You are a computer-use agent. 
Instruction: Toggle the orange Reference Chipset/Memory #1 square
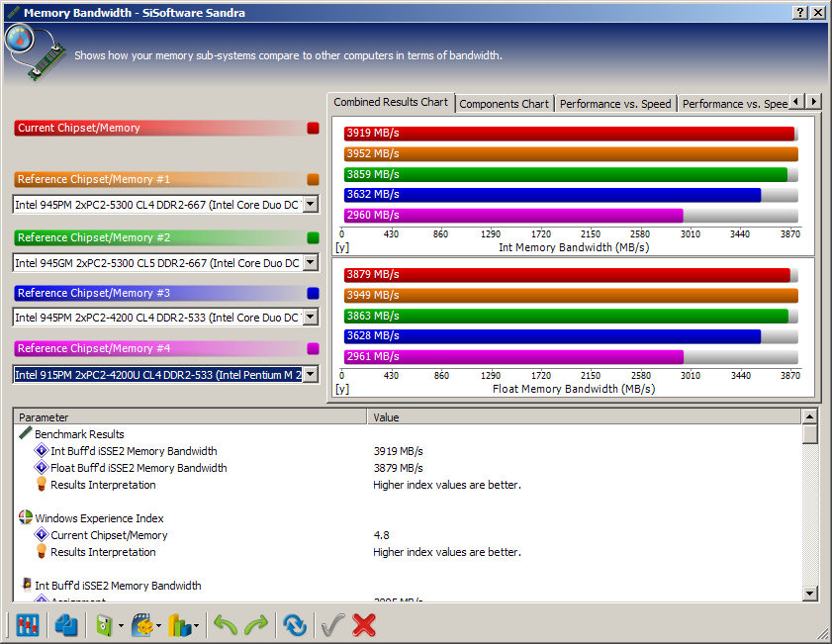pyautogui.click(x=313, y=179)
